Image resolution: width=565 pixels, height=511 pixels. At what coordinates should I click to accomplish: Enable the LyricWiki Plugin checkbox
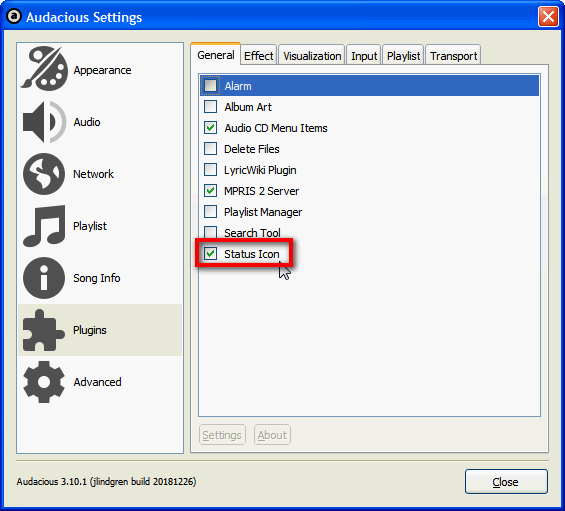(x=210, y=169)
